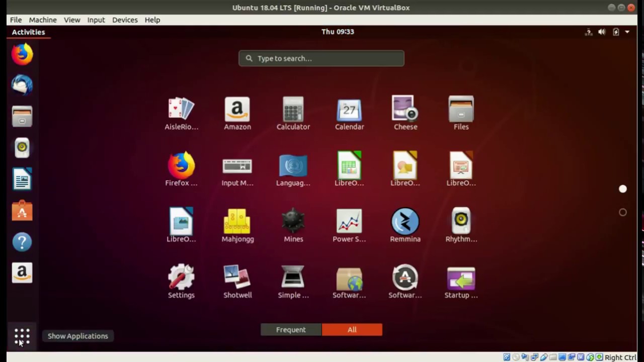Launch Firefox from the app grid

pyautogui.click(x=181, y=169)
